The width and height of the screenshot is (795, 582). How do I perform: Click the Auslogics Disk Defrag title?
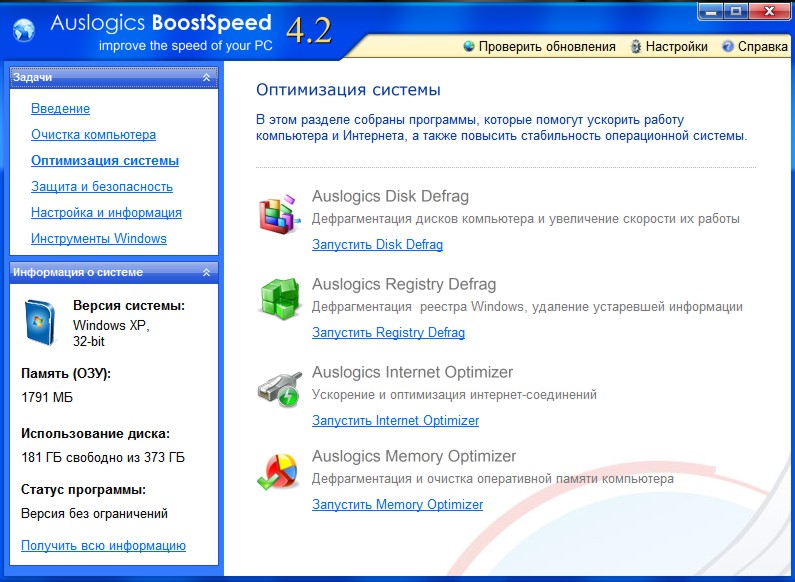tap(390, 196)
